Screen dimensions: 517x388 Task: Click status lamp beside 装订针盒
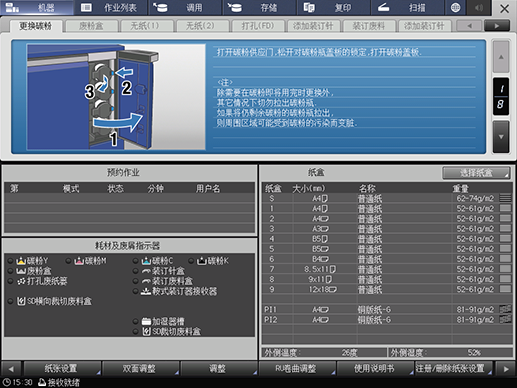click(x=136, y=271)
